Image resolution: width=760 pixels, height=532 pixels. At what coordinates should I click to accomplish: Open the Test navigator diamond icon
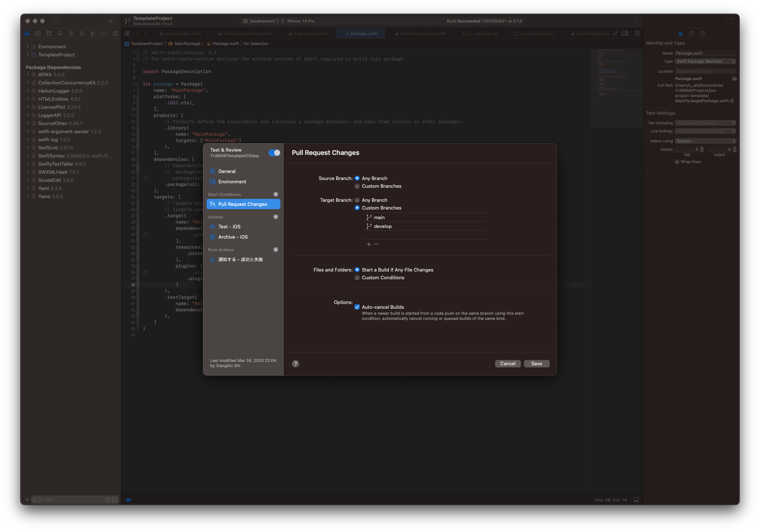82,33
